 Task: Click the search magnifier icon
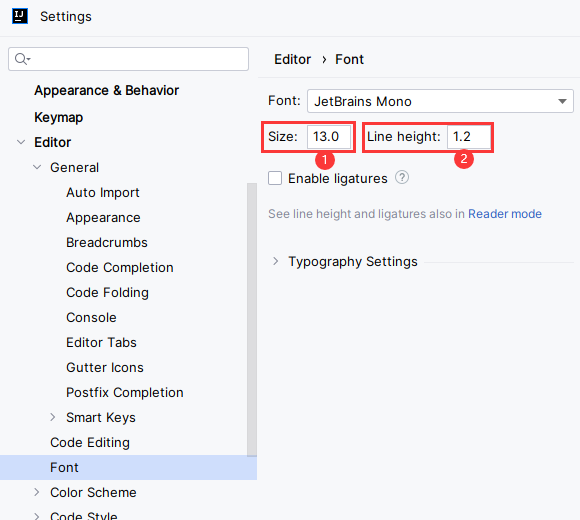click(21, 59)
